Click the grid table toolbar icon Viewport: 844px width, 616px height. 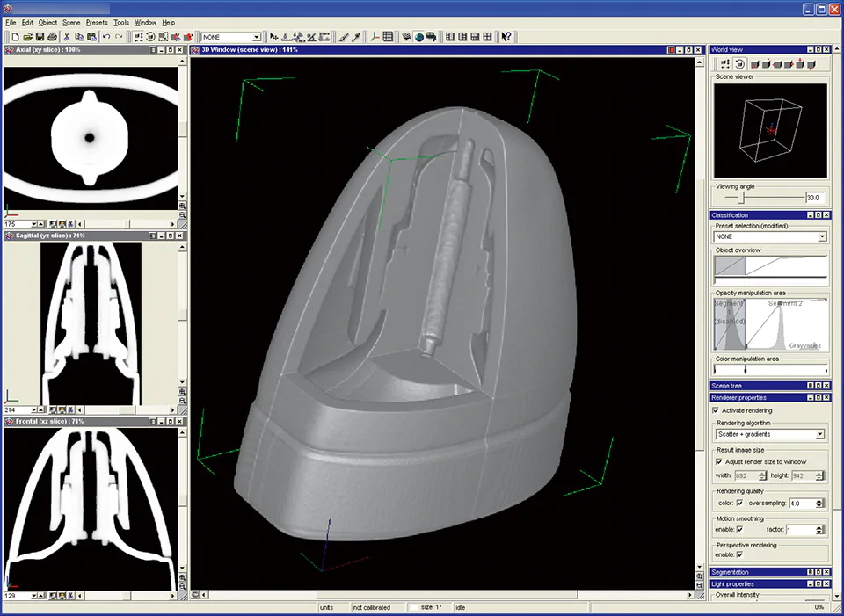[388, 37]
